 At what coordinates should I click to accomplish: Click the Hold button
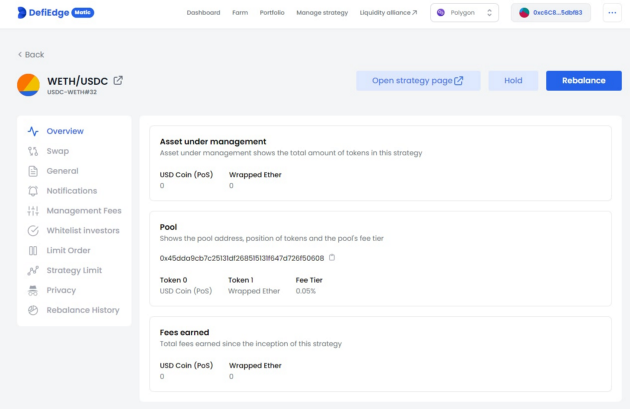click(x=513, y=81)
